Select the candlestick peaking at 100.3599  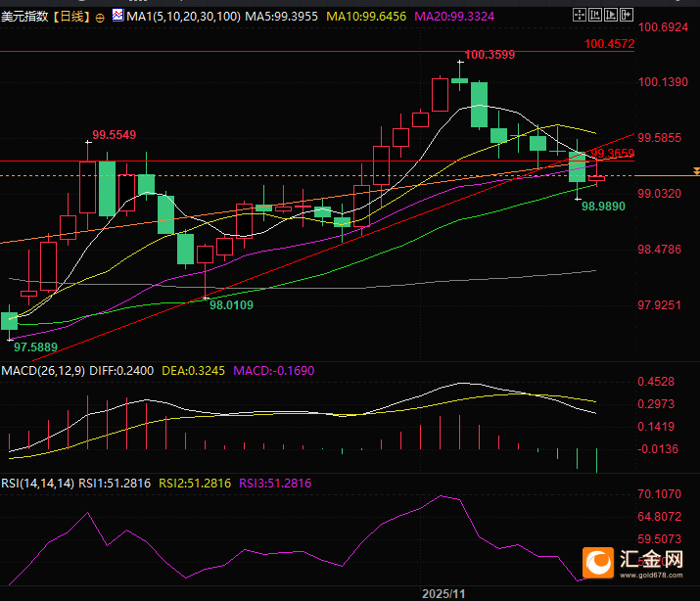(x=460, y=76)
